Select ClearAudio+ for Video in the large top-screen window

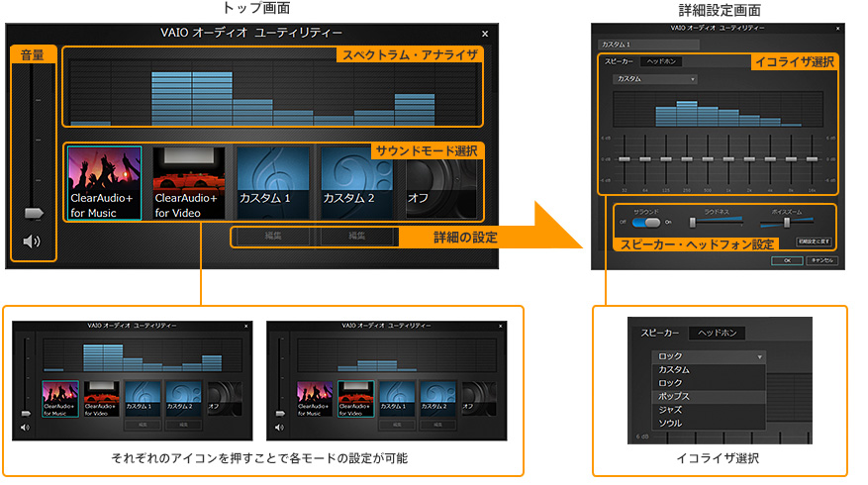(x=189, y=183)
